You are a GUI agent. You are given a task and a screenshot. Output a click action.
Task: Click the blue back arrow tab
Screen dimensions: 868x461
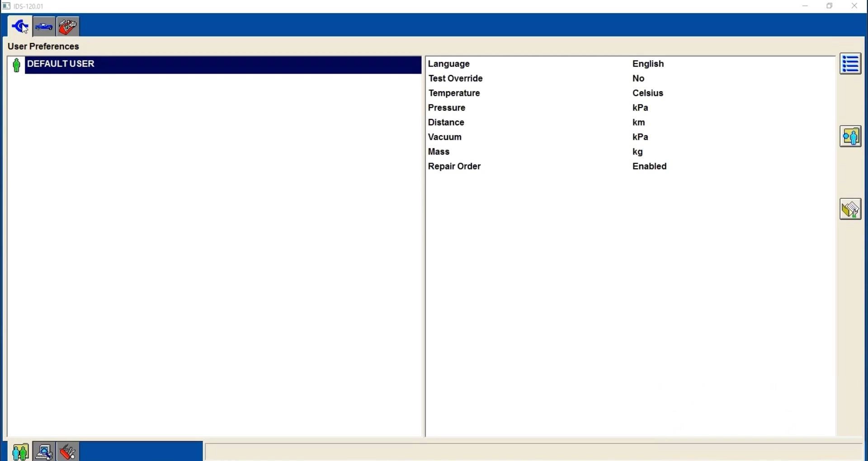tap(20, 27)
